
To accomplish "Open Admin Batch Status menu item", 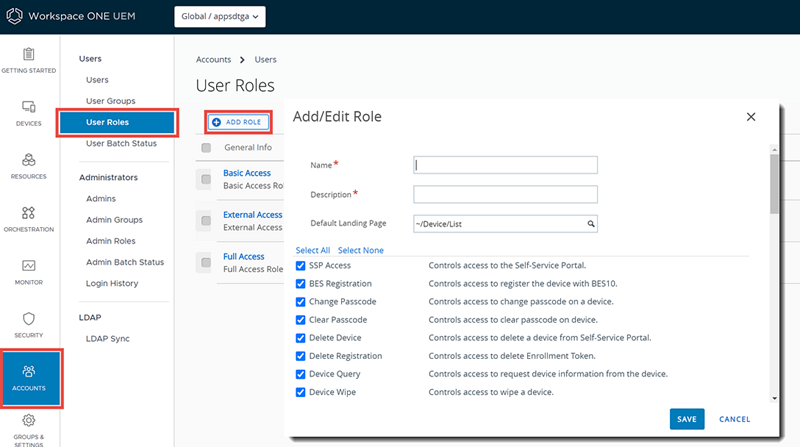I will pyautogui.click(x=125, y=262).
